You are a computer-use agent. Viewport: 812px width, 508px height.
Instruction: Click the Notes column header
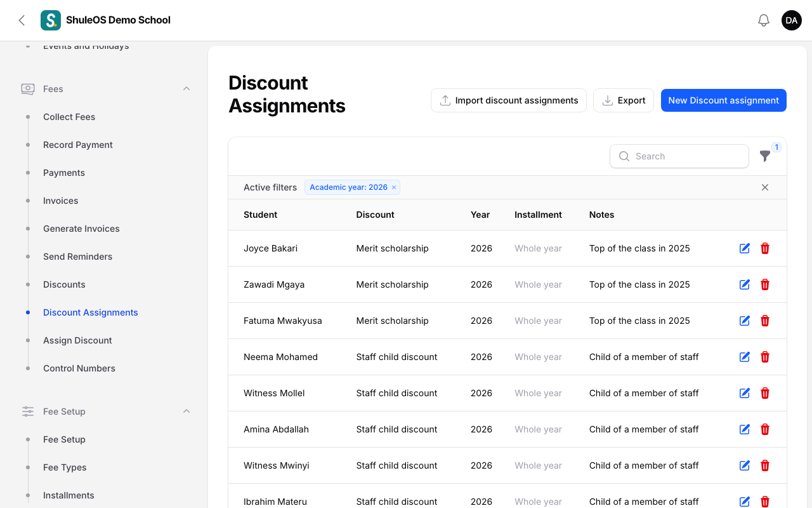coord(601,215)
